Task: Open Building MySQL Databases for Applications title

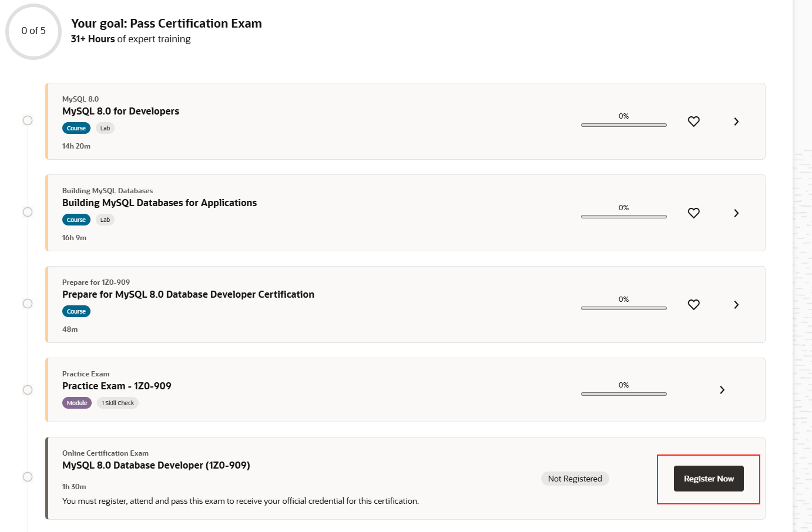Action: pos(159,203)
